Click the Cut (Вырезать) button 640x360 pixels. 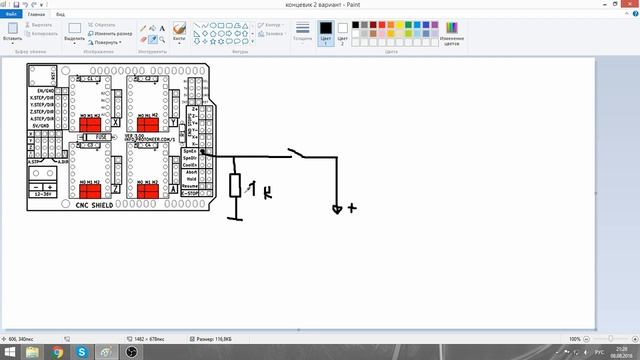pos(38,25)
